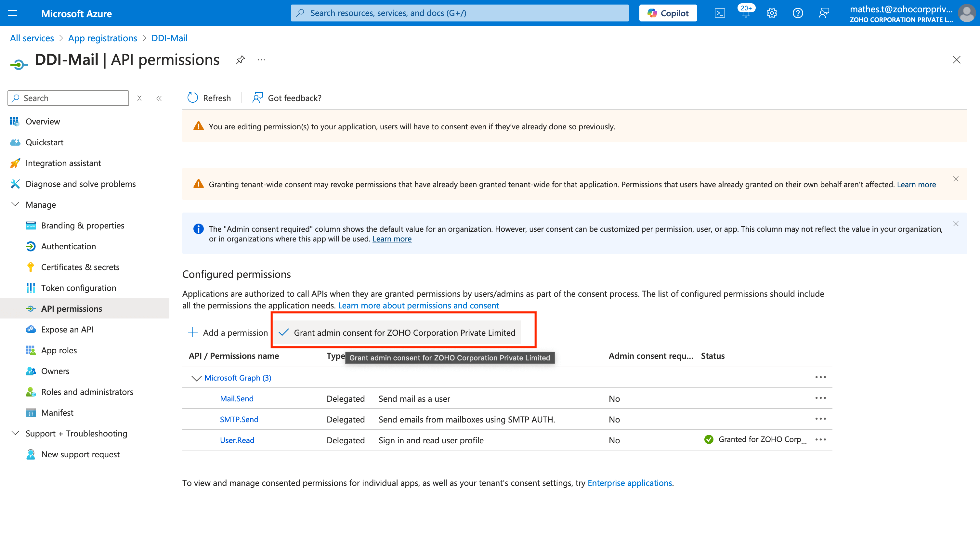Open Enterprise applications link
The image size is (980, 533).
click(630, 483)
